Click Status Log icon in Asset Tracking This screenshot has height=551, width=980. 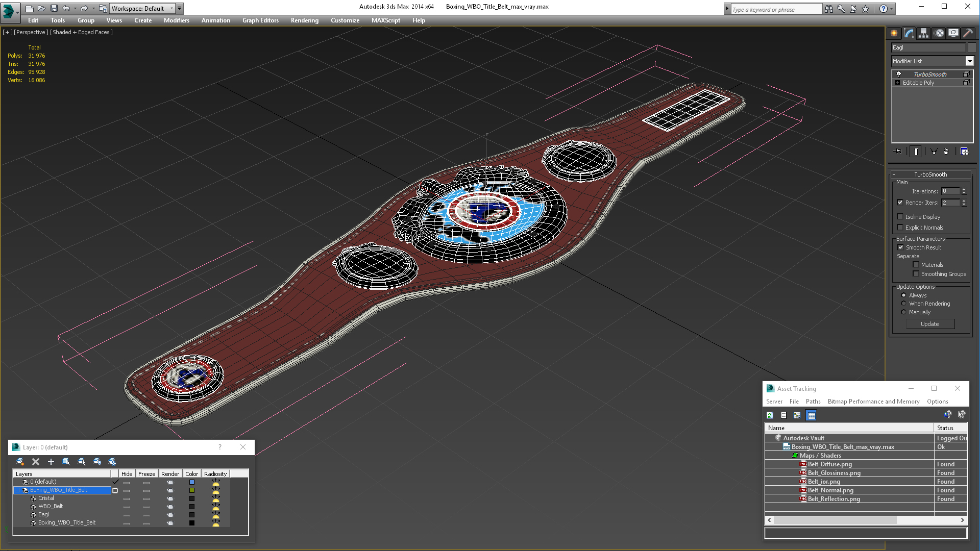[783, 415]
